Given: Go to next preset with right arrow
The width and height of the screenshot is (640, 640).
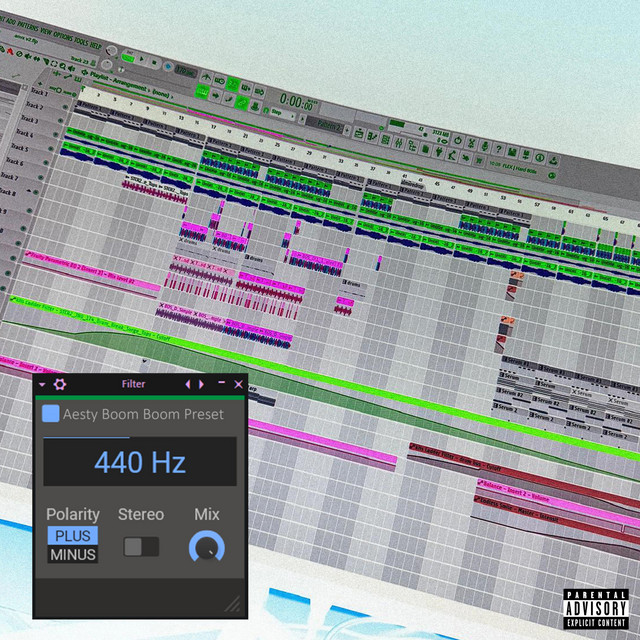Looking at the screenshot, I should pyautogui.click(x=202, y=384).
